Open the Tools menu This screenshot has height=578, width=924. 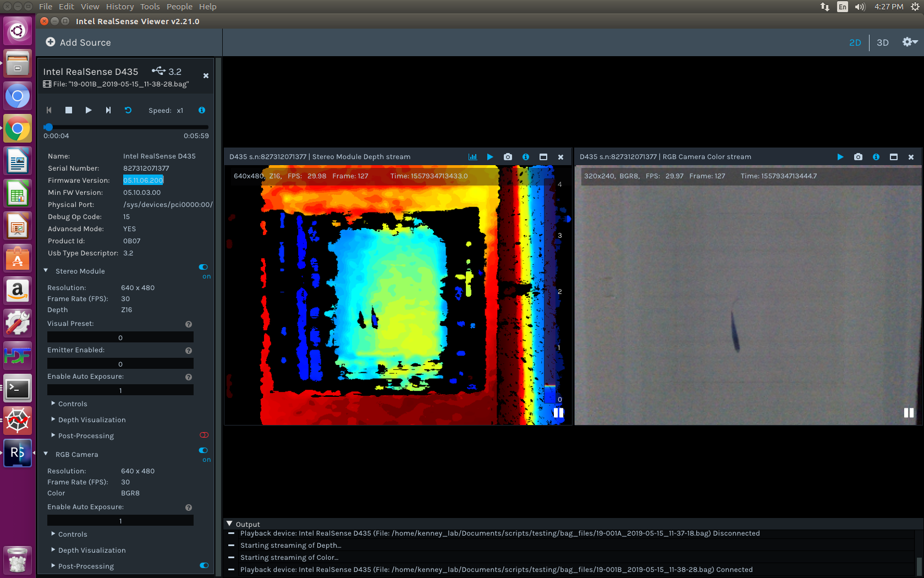click(x=150, y=6)
